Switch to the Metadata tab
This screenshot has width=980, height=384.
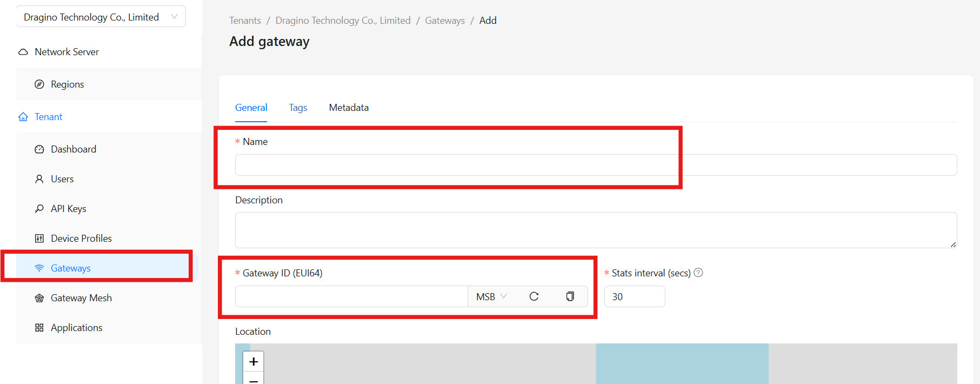349,108
